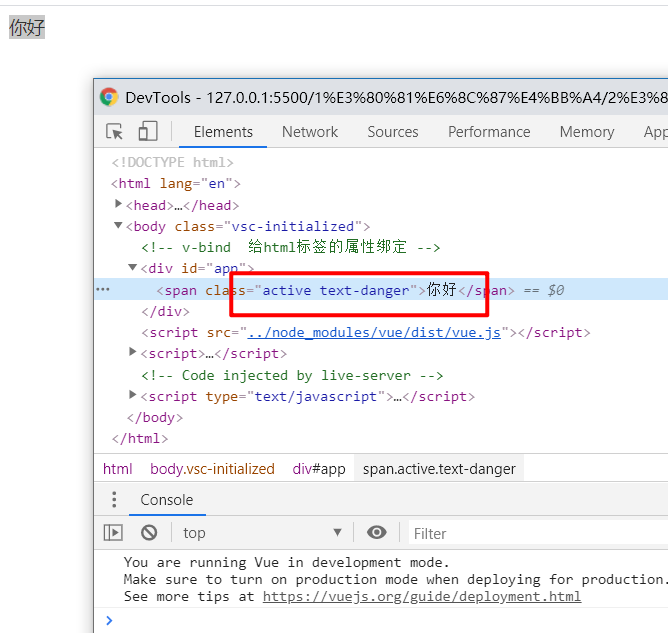Collapse the body element node
Image resolution: width=668 pixels, height=633 pixels.
click(118, 225)
